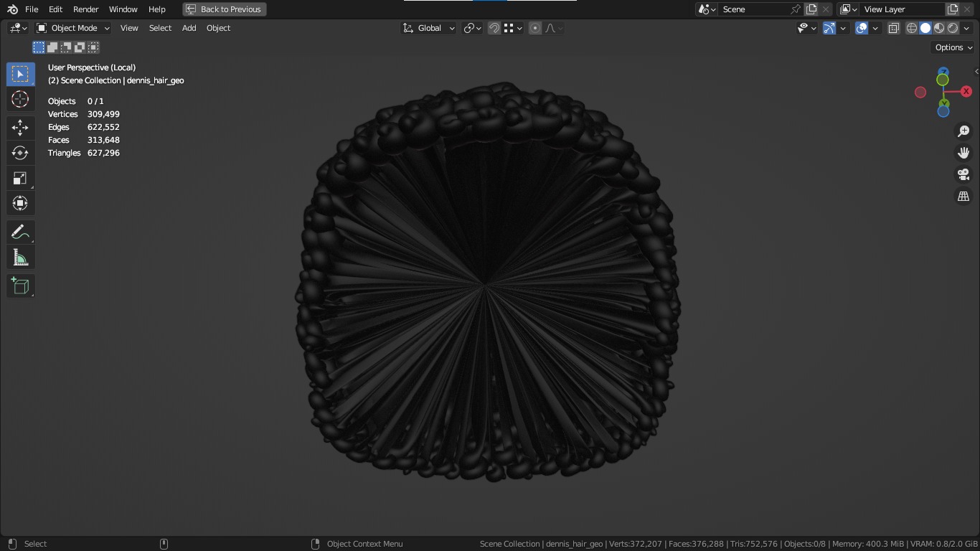980x551 pixels.
Task: Open the viewport Add menu
Action: click(x=189, y=28)
